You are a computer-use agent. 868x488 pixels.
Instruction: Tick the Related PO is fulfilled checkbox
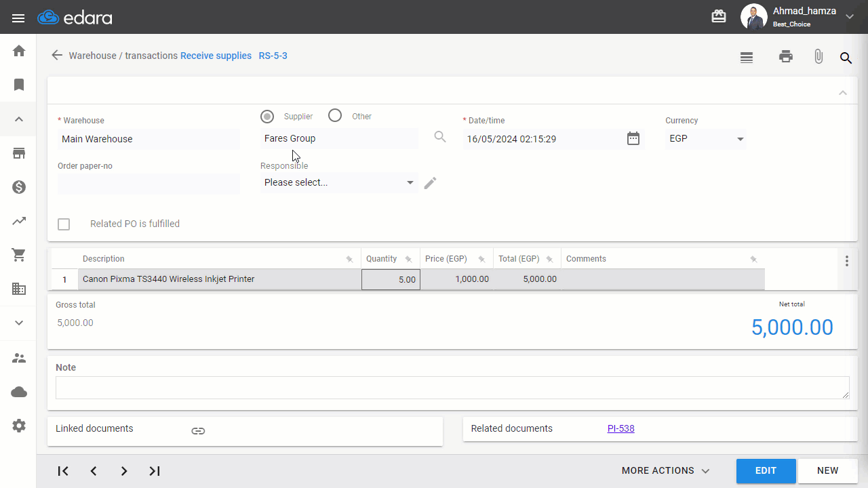pos(64,224)
